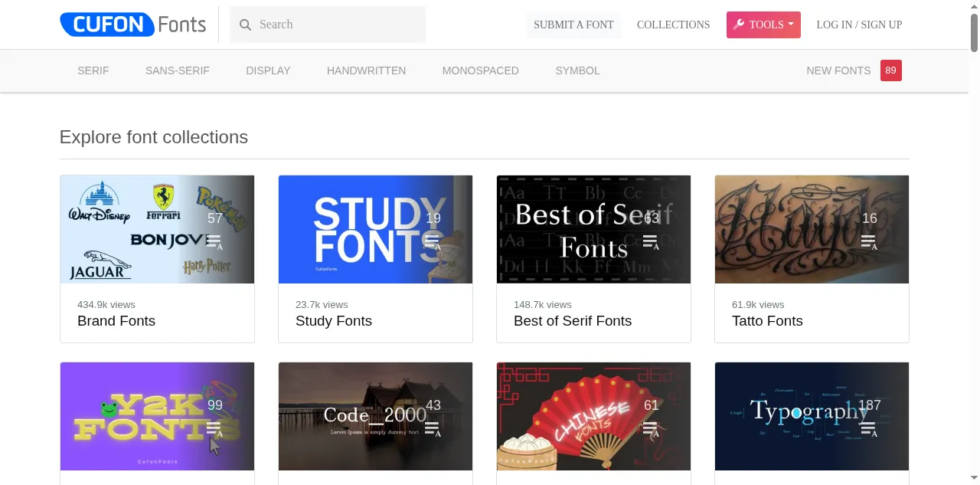Click the Cufon Fonts logo
Image resolution: width=980 pixels, height=485 pixels.
tap(133, 25)
